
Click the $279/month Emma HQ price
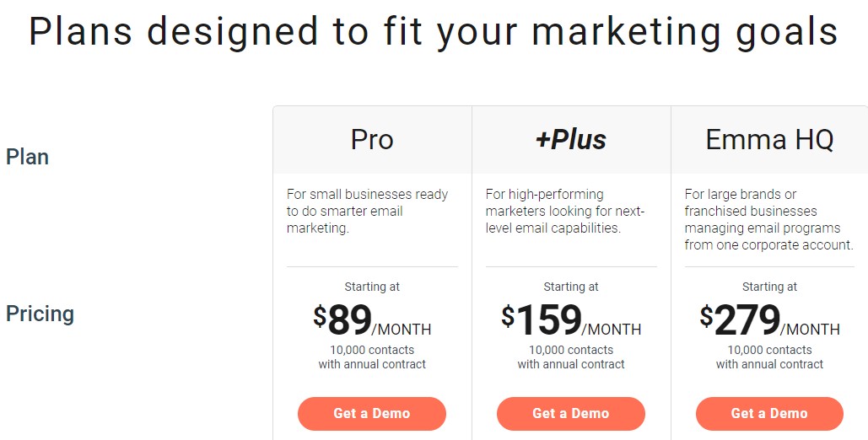(769, 320)
